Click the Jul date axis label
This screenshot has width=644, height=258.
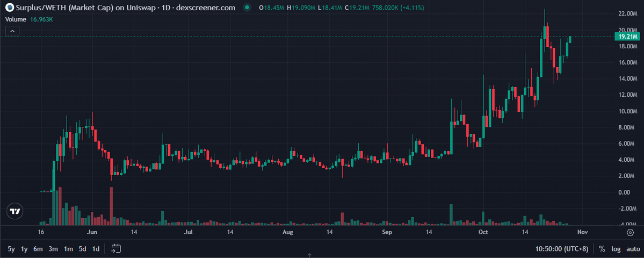click(189, 233)
